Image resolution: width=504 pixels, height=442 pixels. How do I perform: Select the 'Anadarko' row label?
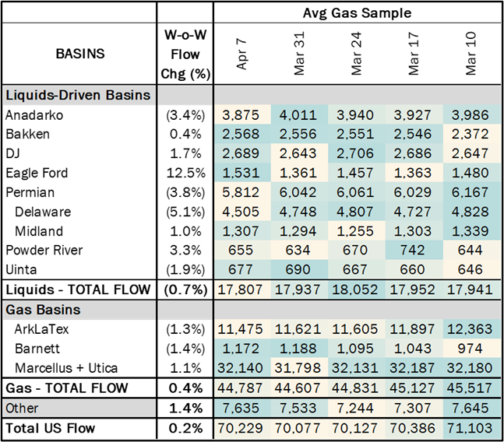34,115
